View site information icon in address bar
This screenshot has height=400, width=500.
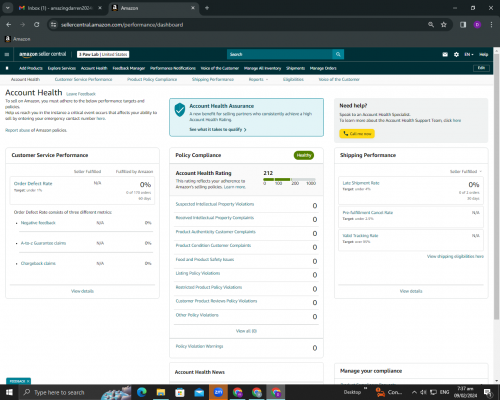tap(53, 25)
